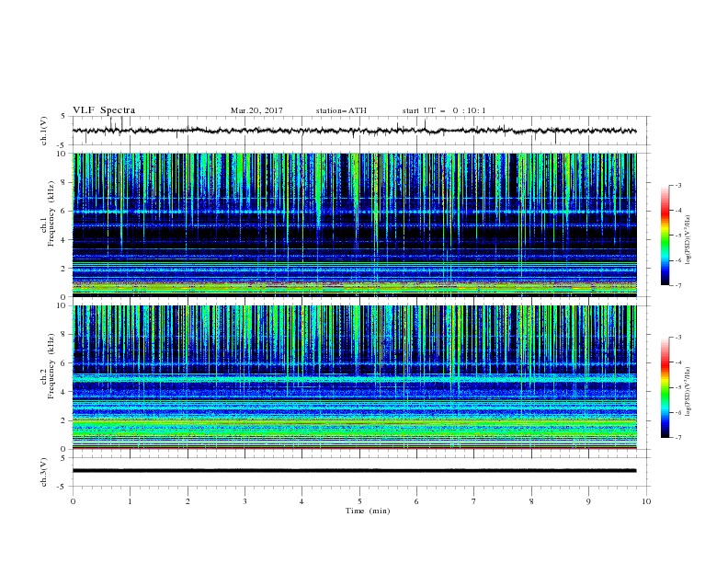Viewport: 728px width, 563px height.
Task: Click the x-axis tick label "8"
Action: click(x=531, y=501)
